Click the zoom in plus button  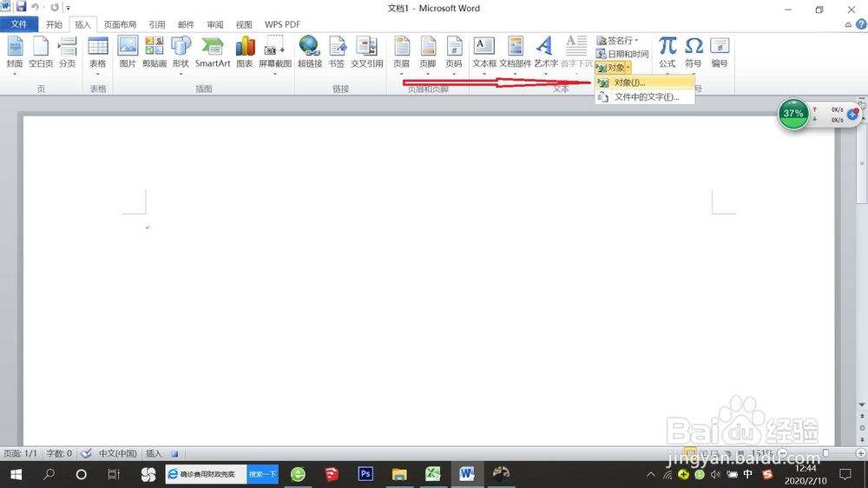pos(861,453)
